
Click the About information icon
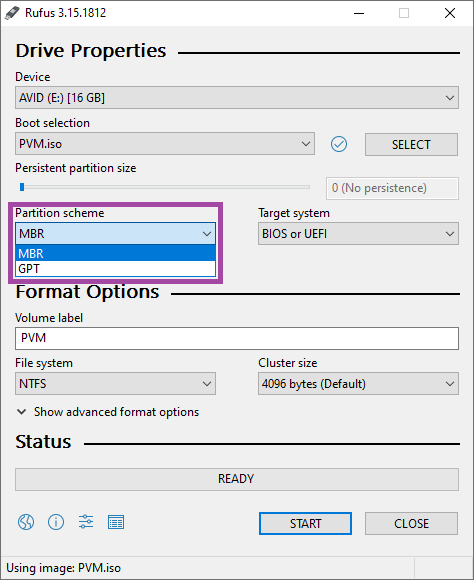(56, 522)
